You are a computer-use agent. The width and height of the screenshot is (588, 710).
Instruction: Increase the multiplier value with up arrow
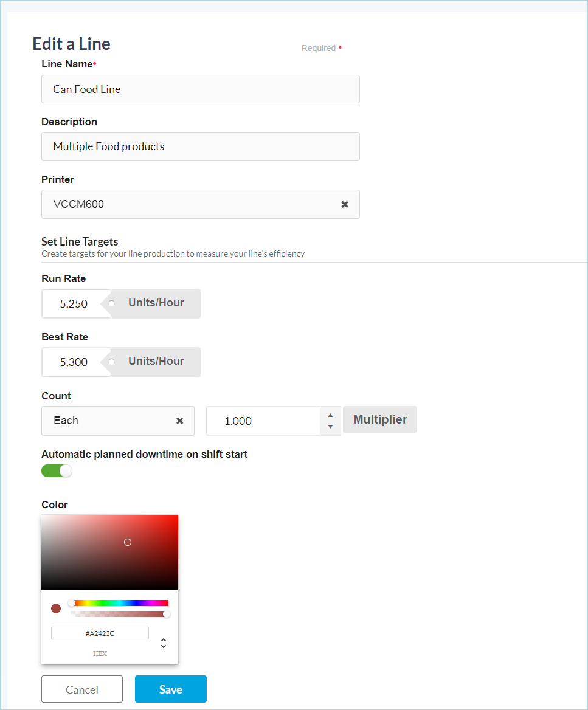click(x=330, y=416)
